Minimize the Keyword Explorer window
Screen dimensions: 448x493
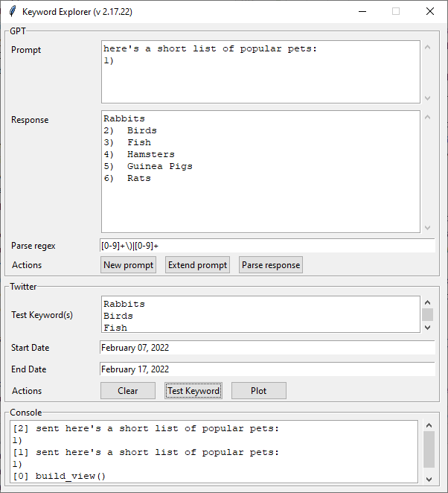(362, 12)
